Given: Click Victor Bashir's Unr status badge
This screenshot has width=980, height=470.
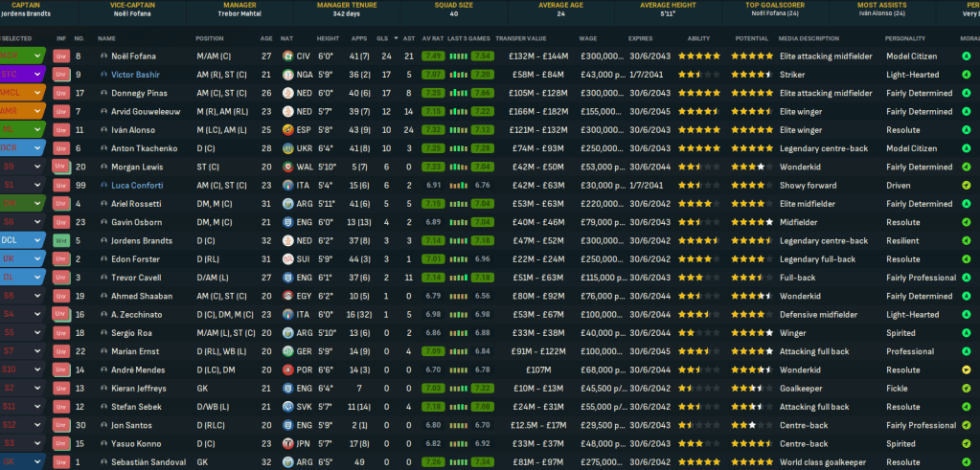Looking at the screenshot, I should pos(61,75).
